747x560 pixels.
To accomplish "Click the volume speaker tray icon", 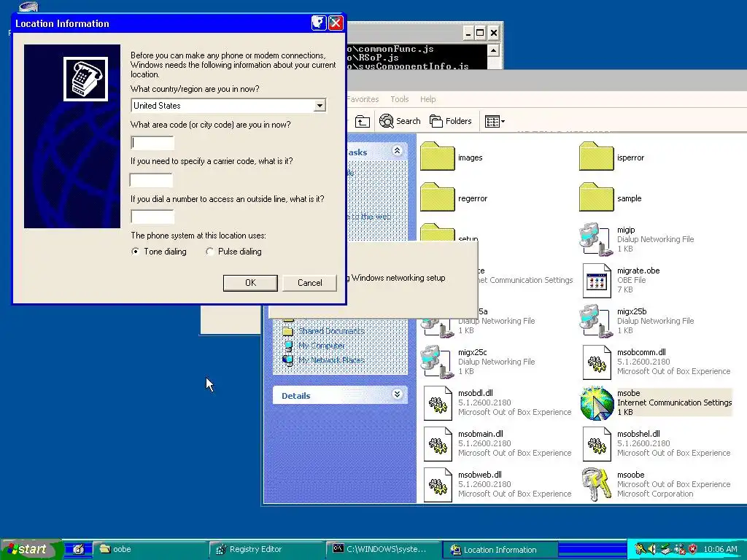I will pos(651,549).
